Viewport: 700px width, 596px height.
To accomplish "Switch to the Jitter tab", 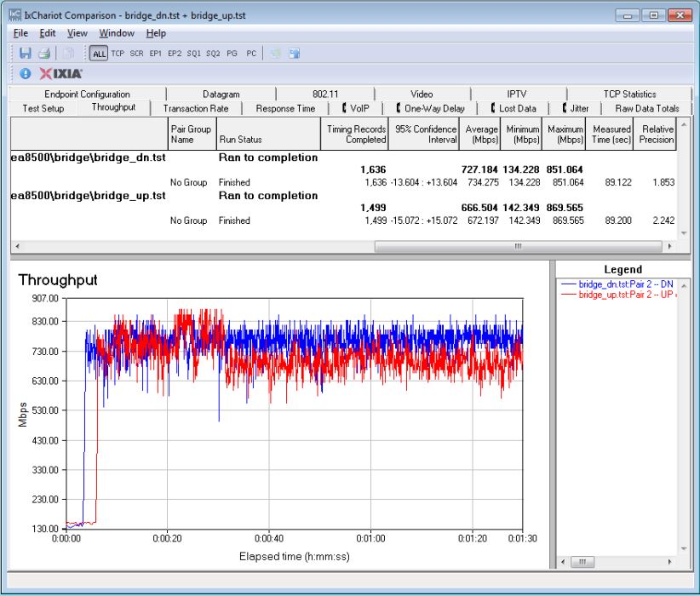I will [x=576, y=108].
